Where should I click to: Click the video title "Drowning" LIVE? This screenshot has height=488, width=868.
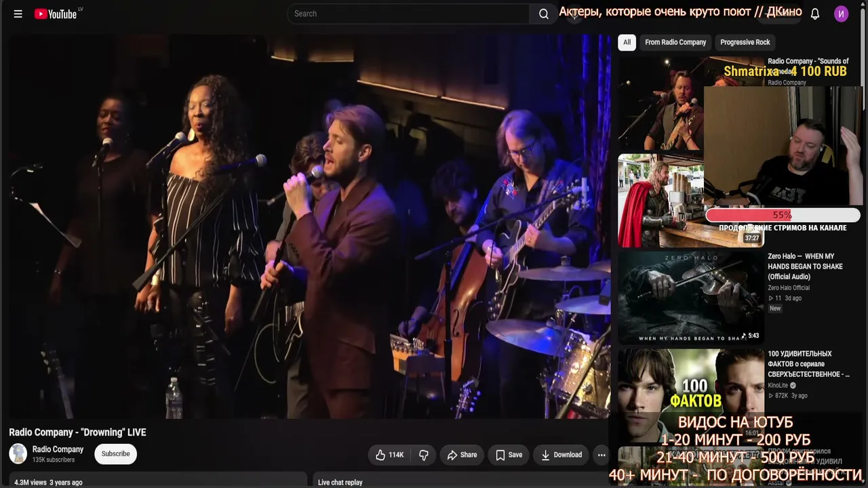[77, 432]
